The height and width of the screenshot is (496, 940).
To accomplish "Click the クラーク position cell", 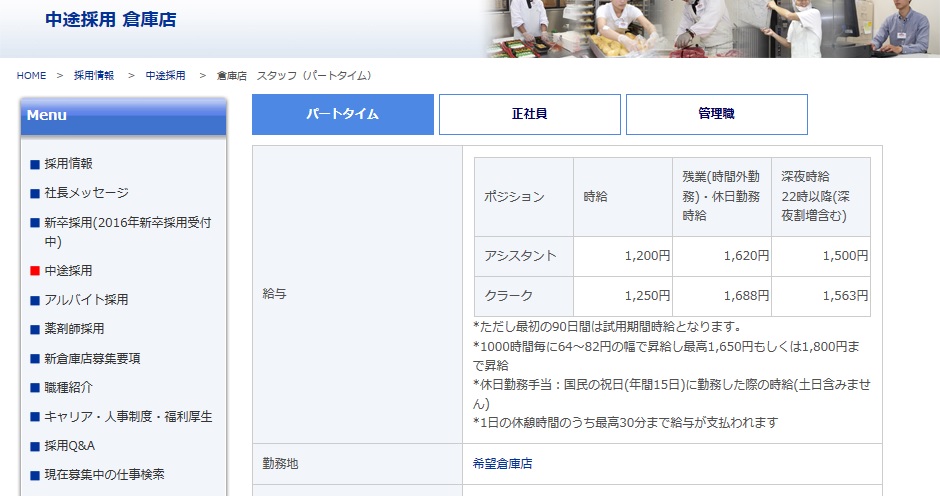I will (x=523, y=296).
